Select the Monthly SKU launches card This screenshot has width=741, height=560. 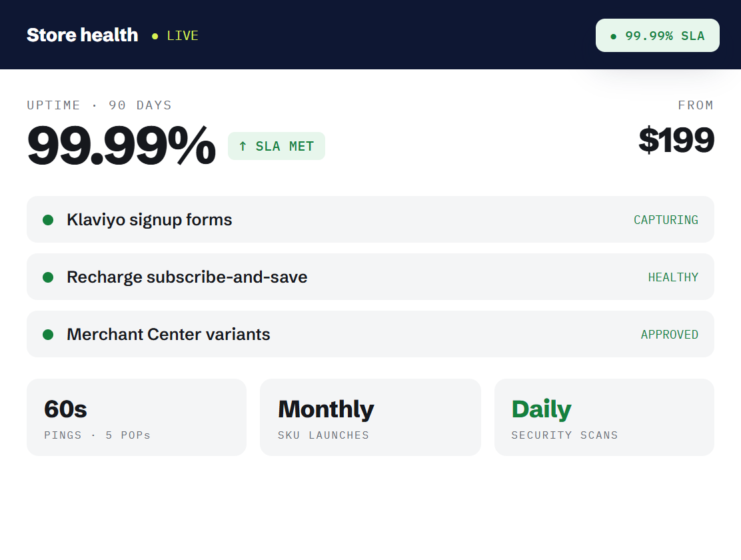[370, 417]
